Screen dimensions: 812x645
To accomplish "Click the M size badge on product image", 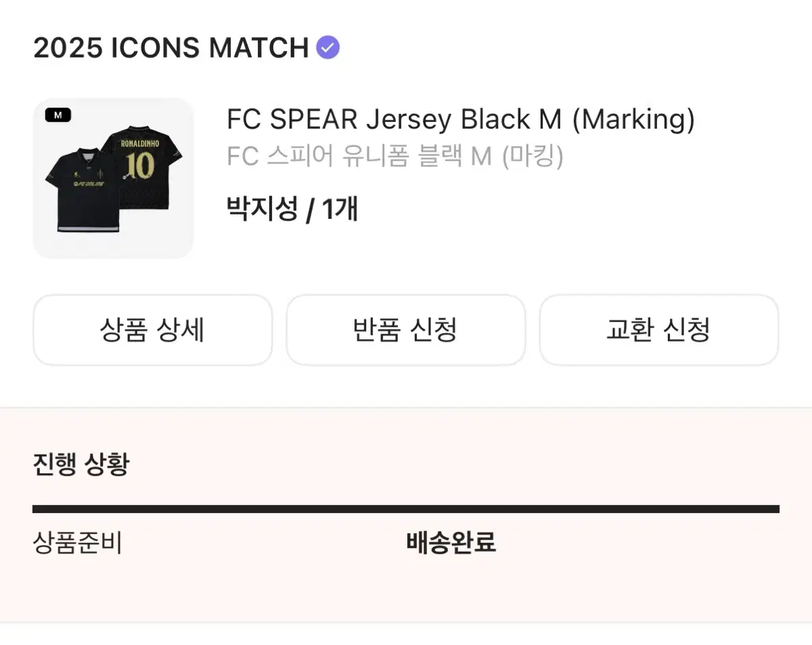I will [x=57, y=114].
